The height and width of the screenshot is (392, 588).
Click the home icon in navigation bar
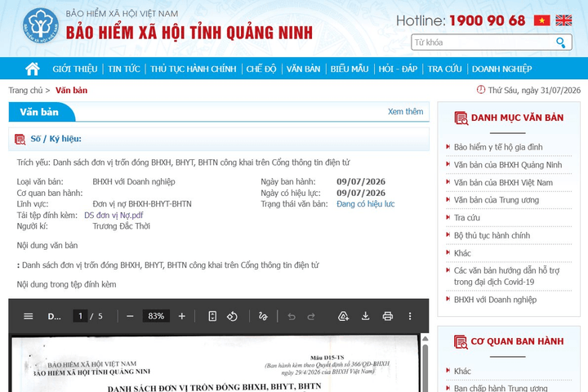point(32,69)
